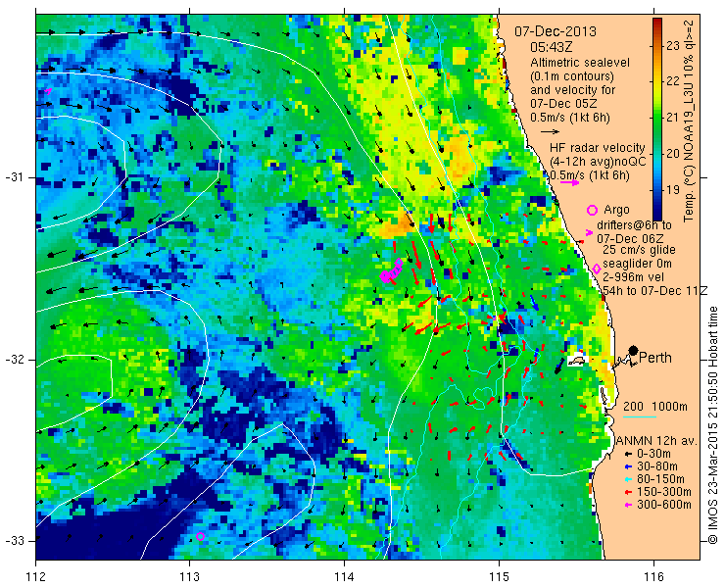
Task: Click the '0-30m' depth label
Action: click(653, 455)
